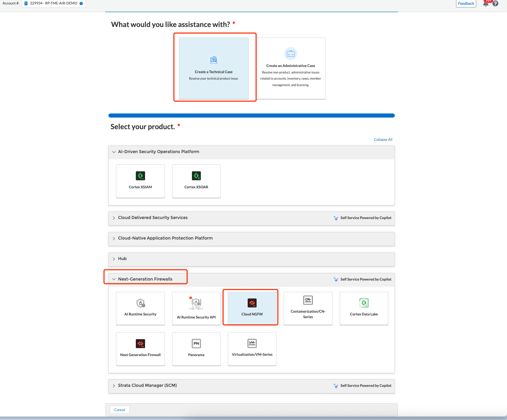
Task: Click Self Service Powered by Copilot in Strata Cloud Manager row
Action: 366,385
